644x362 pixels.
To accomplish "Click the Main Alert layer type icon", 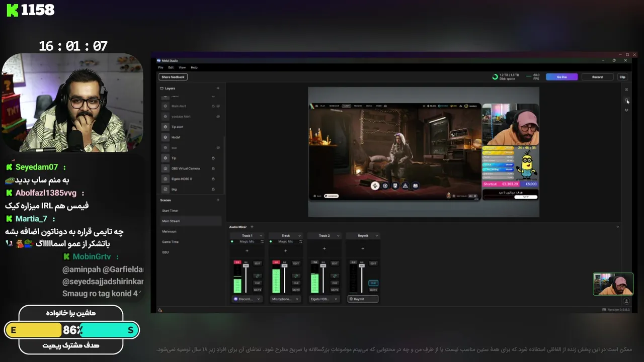I will [x=166, y=106].
